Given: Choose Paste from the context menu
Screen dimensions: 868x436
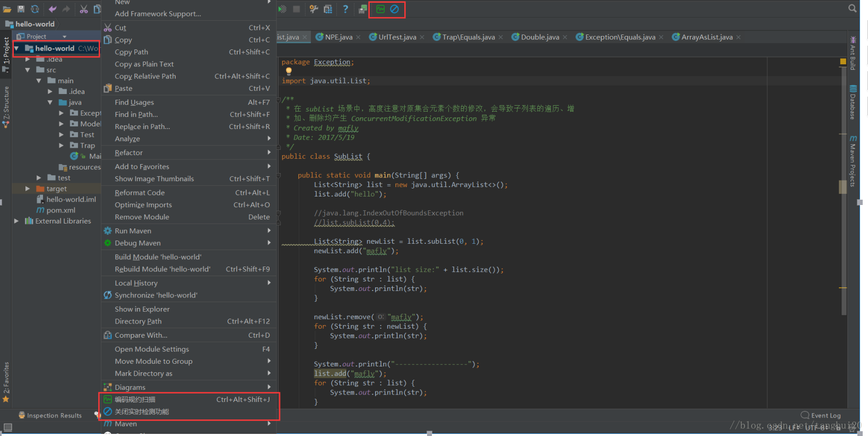Looking at the screenshot, I should [189, 89].
